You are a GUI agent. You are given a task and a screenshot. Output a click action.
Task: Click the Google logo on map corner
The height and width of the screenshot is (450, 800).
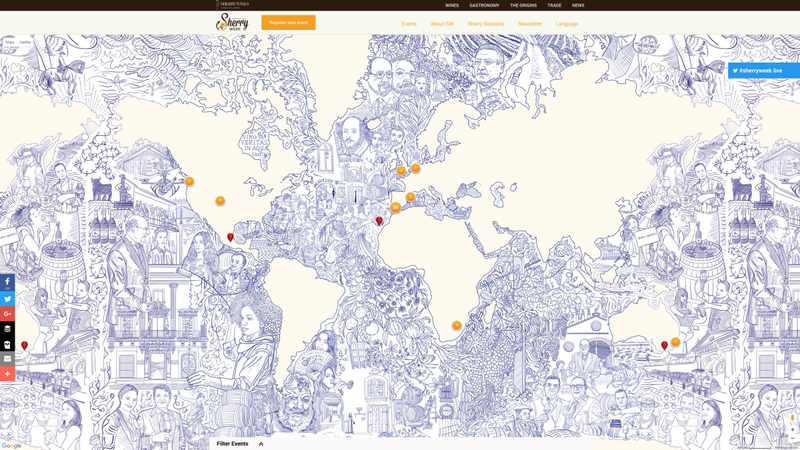[x=11, y=445]
